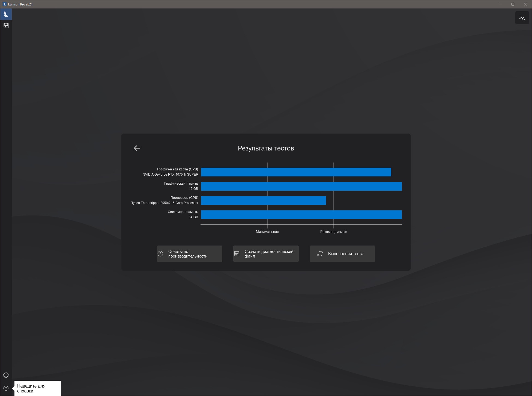This screenshot has height=396, width=532.
Task: Click the blue GPU benchmark bar
Action: (296, 172)
